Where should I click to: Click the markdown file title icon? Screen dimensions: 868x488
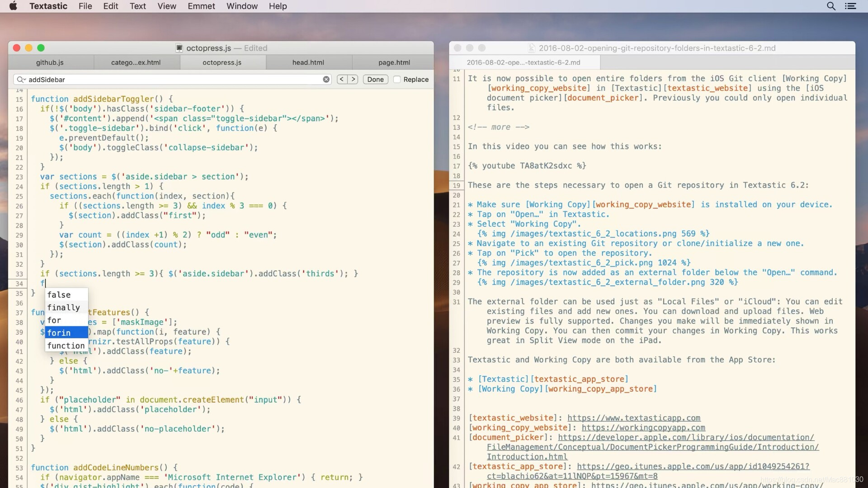532,48
